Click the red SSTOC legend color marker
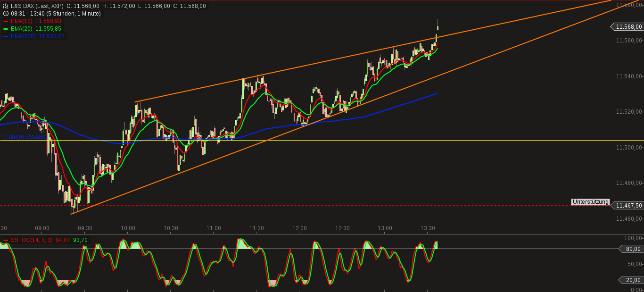The height and width of the screenshot is (292, 644). 6,240
